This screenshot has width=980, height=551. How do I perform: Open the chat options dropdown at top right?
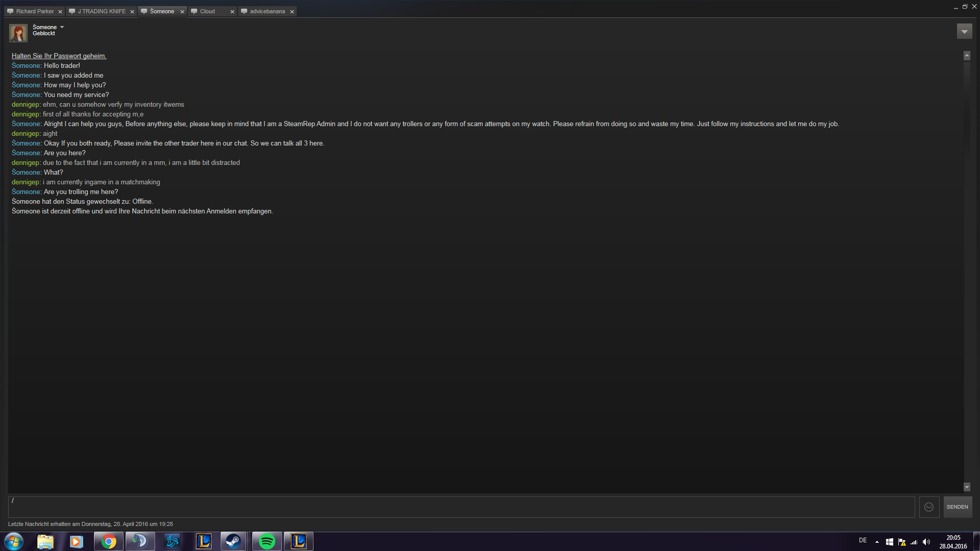tap(964, 32)
